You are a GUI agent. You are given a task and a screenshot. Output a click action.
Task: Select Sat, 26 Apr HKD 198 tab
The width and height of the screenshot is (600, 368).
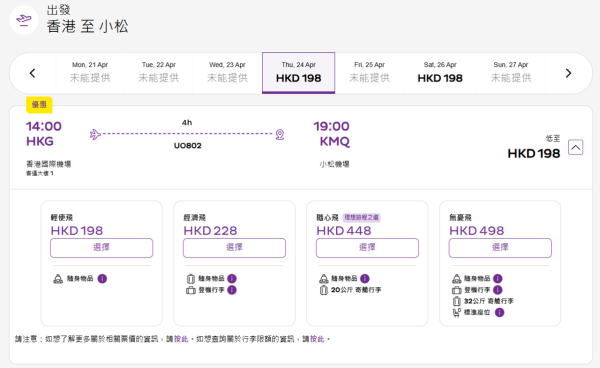point(440,73)
